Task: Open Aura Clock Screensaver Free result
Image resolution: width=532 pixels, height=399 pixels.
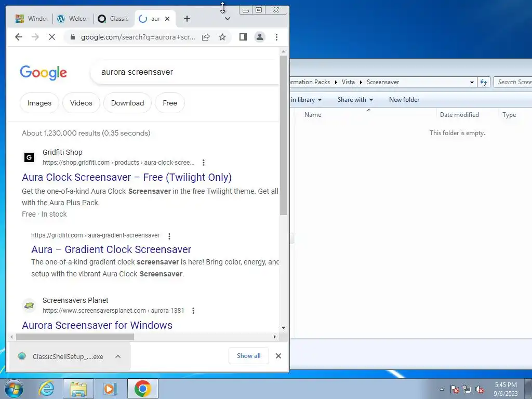Action: point(127,177)
